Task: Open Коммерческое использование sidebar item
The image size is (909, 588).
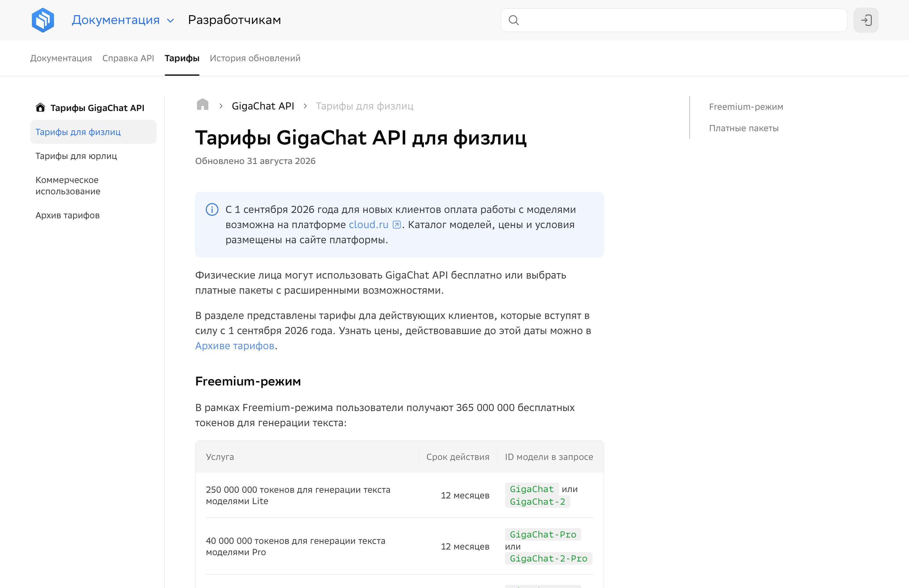Action: click(68, 185)
